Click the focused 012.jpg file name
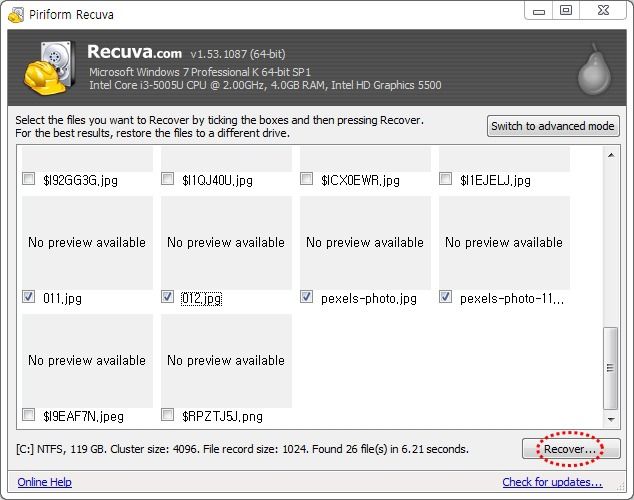 [x=201, y=299]
